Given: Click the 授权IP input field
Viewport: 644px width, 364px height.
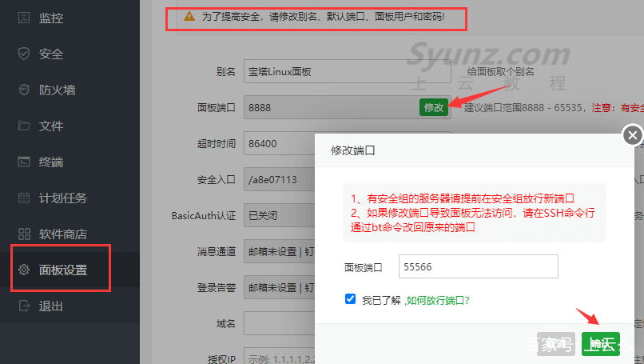Looking at the screenshot, I should (x=280, y=356).
